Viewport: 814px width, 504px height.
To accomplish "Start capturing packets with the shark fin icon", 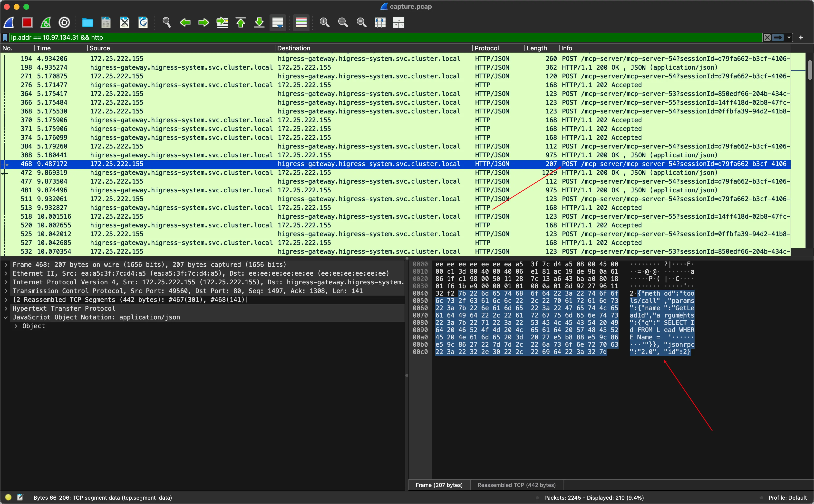I will (x=9, y=22).
